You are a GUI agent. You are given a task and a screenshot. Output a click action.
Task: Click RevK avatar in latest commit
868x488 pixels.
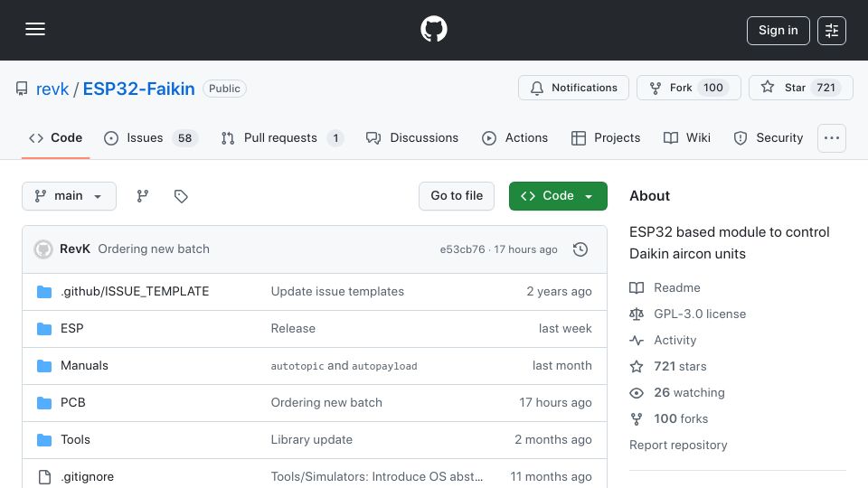[43, 249]
